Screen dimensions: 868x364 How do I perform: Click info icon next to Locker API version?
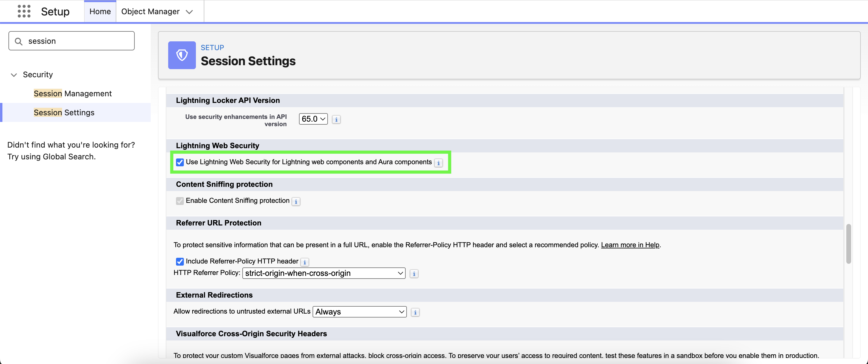pyautogui.click(x=336, y=120)
